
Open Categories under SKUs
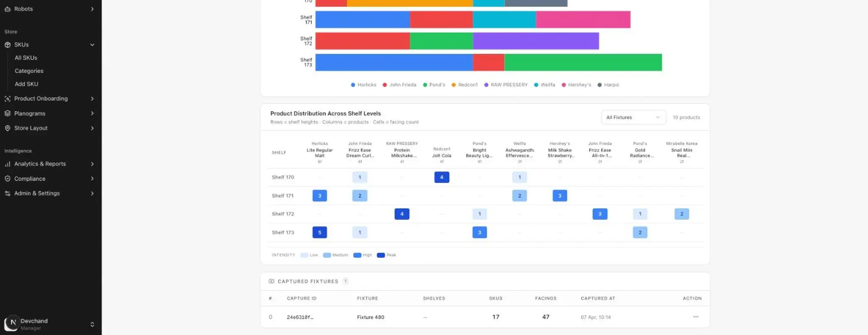[29, 71]
